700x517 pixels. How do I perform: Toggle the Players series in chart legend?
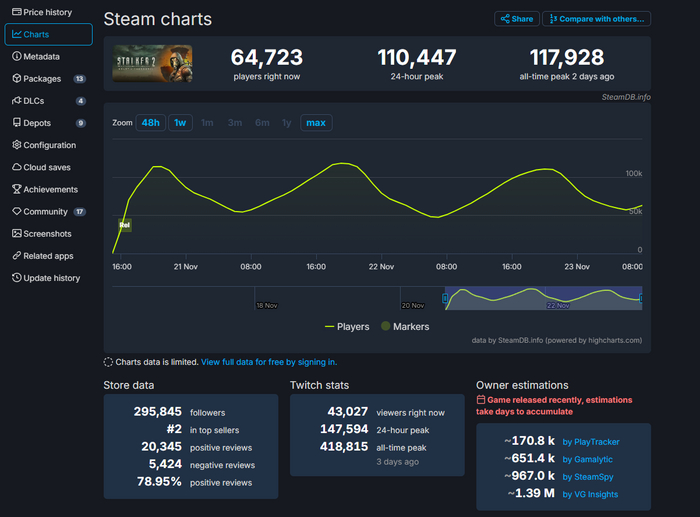click(x=347, y=327)
